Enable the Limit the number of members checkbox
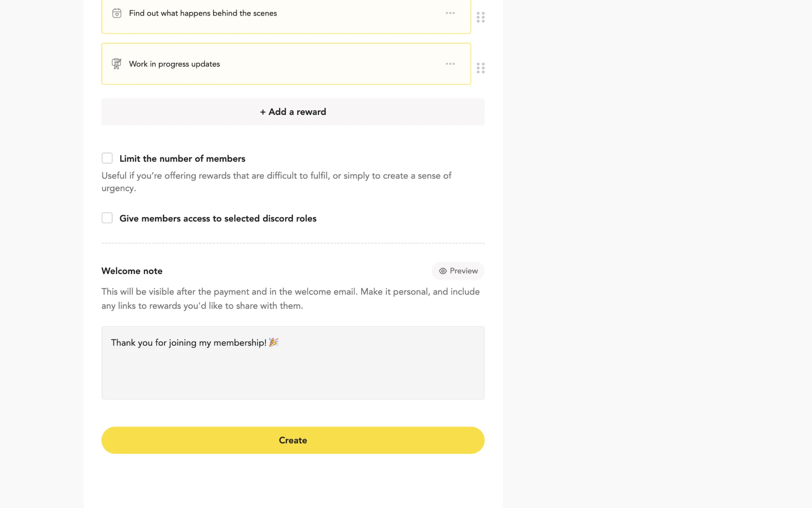 point(107,158)
